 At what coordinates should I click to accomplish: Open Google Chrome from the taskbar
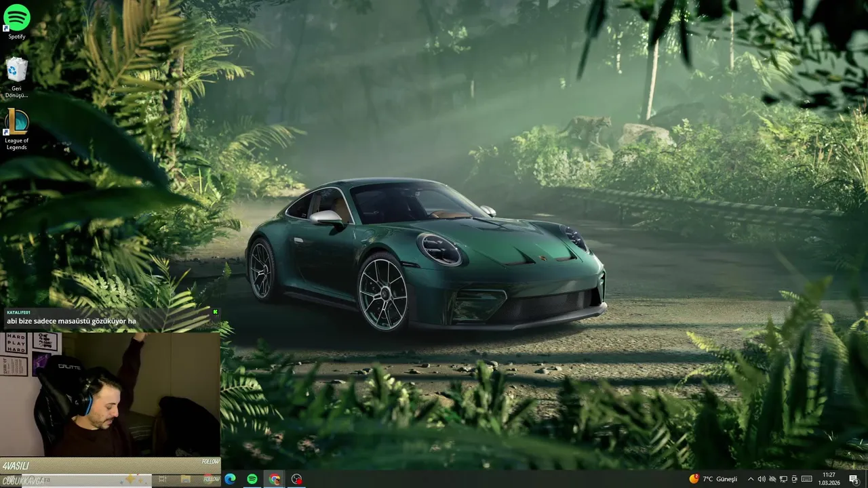tap(274, 479)
